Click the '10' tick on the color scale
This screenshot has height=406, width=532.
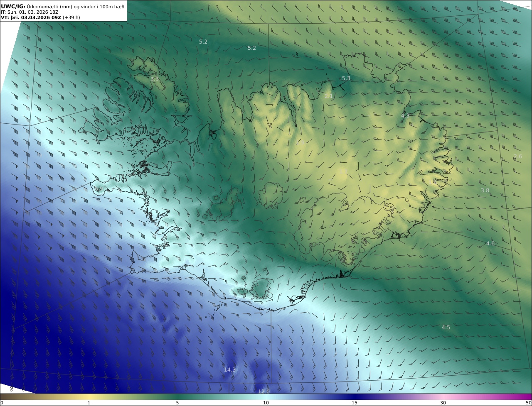tap(266, 403)
